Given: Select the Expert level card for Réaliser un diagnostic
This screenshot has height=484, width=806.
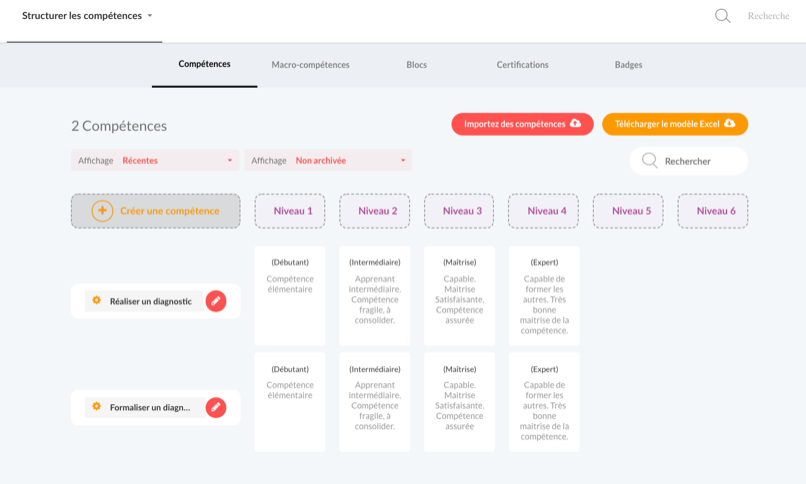Looking at the screenshot, I should pos(544,296).
